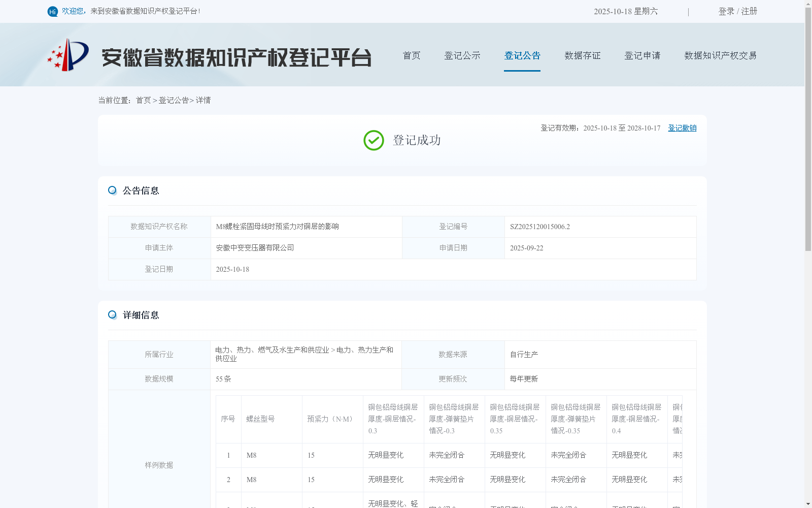Navigate to 首页 via breadcrumb
The height and width of the screenshot is (508, 812).
point(143,101)
